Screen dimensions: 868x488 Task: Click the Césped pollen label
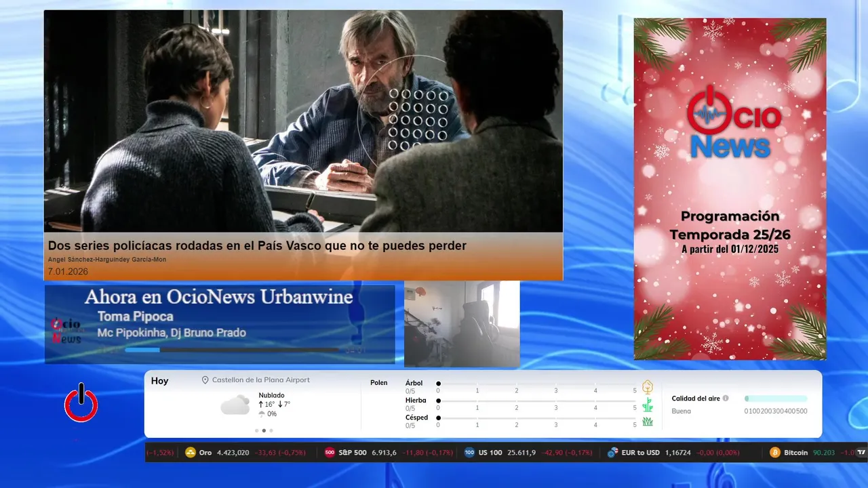click(x=416, y=418)
